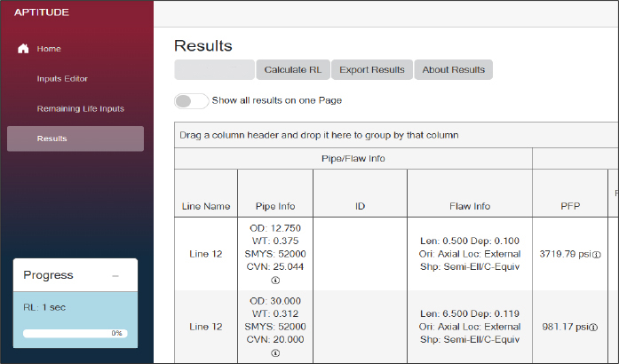Select Results in the sidebar
This screenshot has height=364, width=619.
[52, 138]
